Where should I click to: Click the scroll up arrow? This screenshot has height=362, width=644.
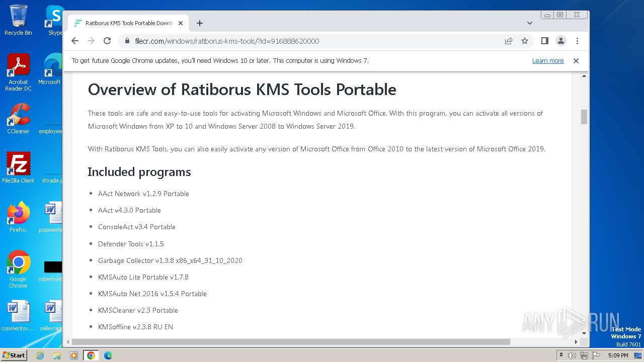click(584, 76)
